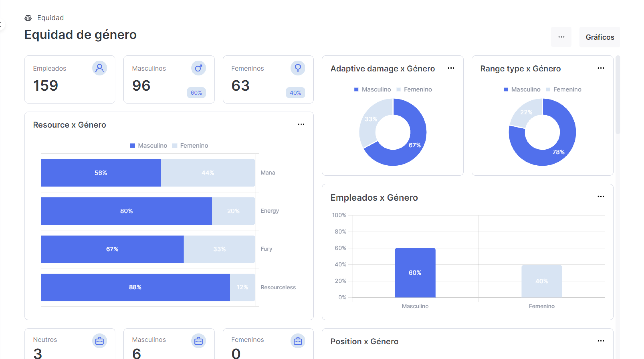
Task: Open Position x Género options menu
Action: (601, 341)
